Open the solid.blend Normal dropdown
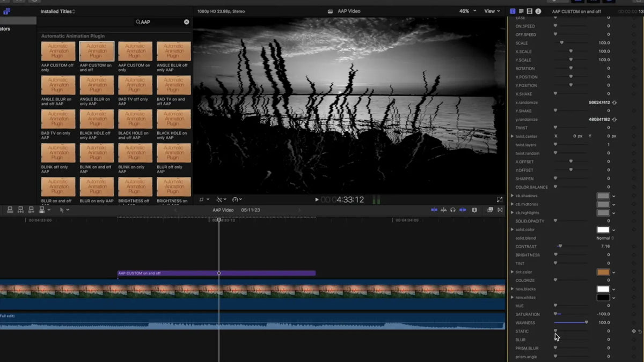Image resolution: width=644 pixels, height=362 pixels. pos(605,238)
